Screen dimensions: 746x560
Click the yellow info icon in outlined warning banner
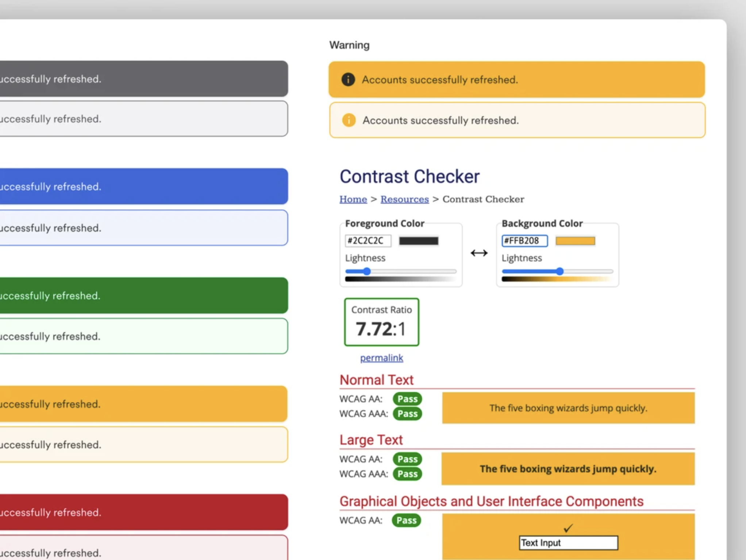[x=349, y=120]
